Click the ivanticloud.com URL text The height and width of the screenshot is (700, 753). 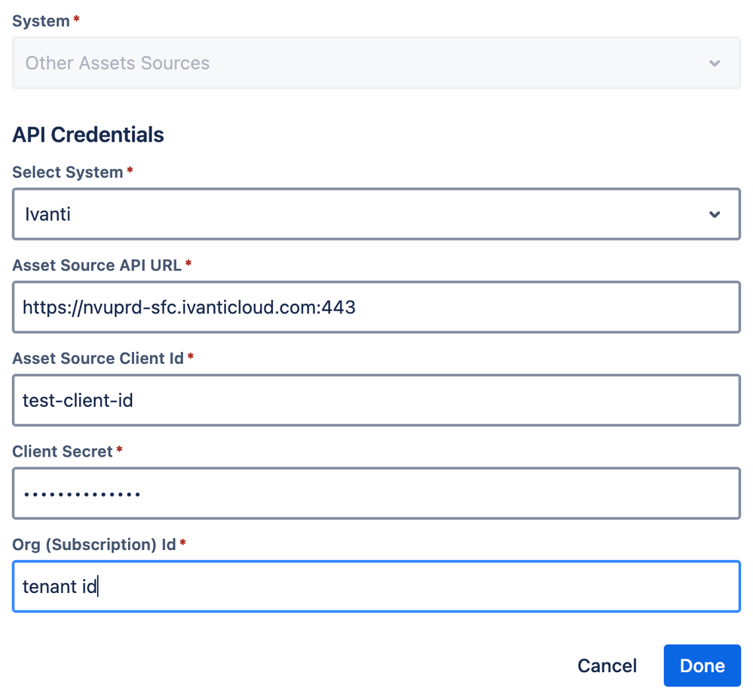(188, 307)
